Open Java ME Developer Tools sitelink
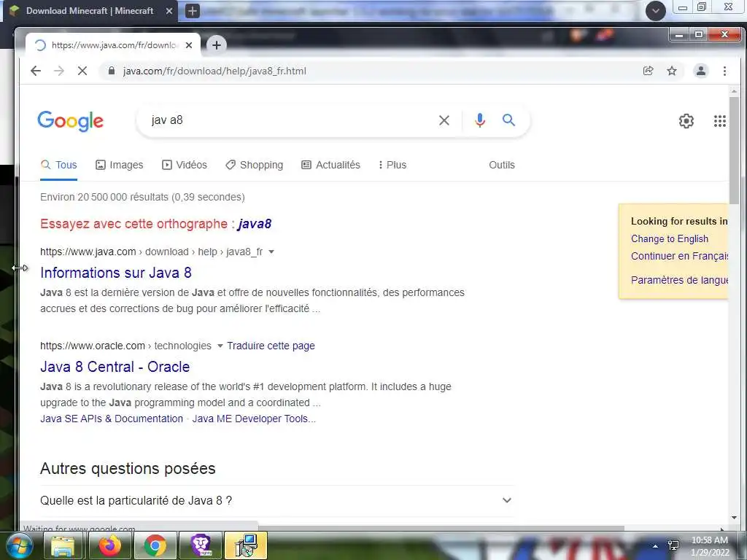This screenshot has width=747, height=560. [254, 419]
